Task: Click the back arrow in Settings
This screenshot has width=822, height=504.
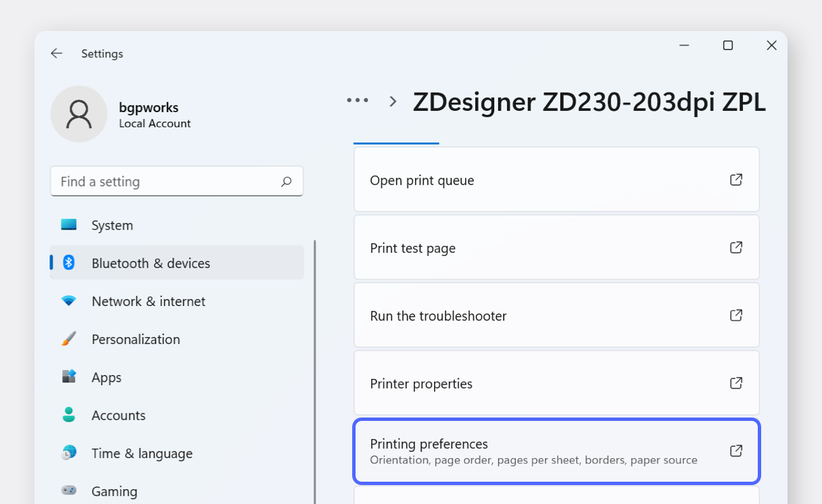Action: tap(56, 53)
